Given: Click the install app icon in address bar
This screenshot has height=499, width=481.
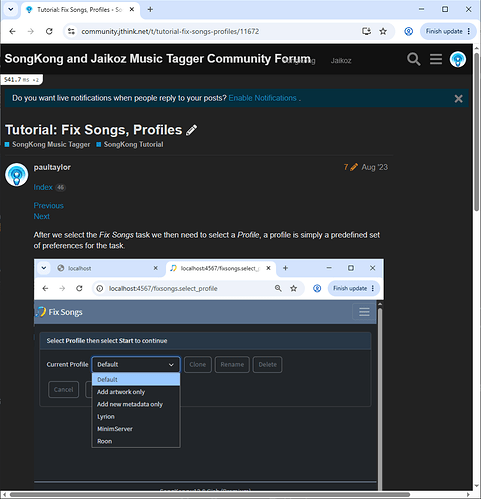Looking at the screenshot, I should (x=366, y=31).
